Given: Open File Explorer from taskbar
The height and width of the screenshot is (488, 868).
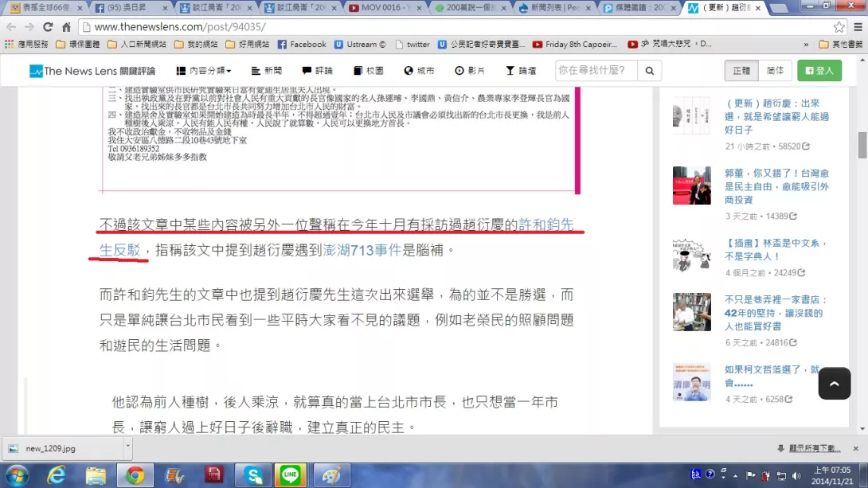Looking at the screenshot, I should (96, 475).
